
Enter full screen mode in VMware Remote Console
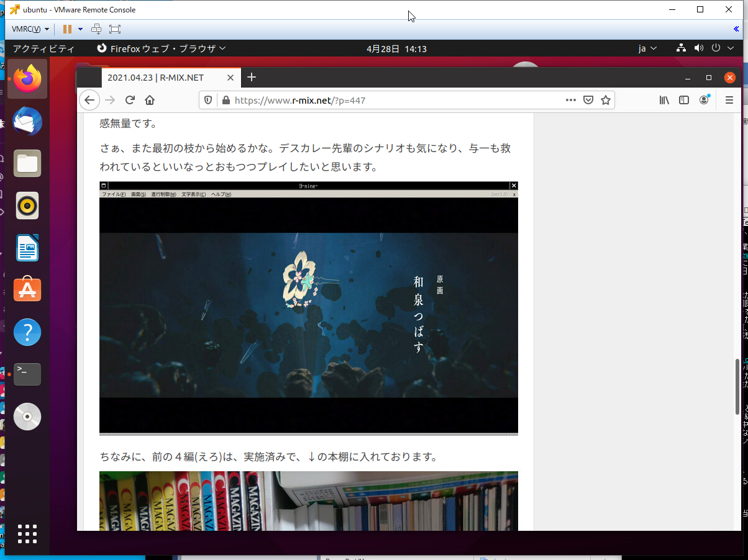pos(115,29)
